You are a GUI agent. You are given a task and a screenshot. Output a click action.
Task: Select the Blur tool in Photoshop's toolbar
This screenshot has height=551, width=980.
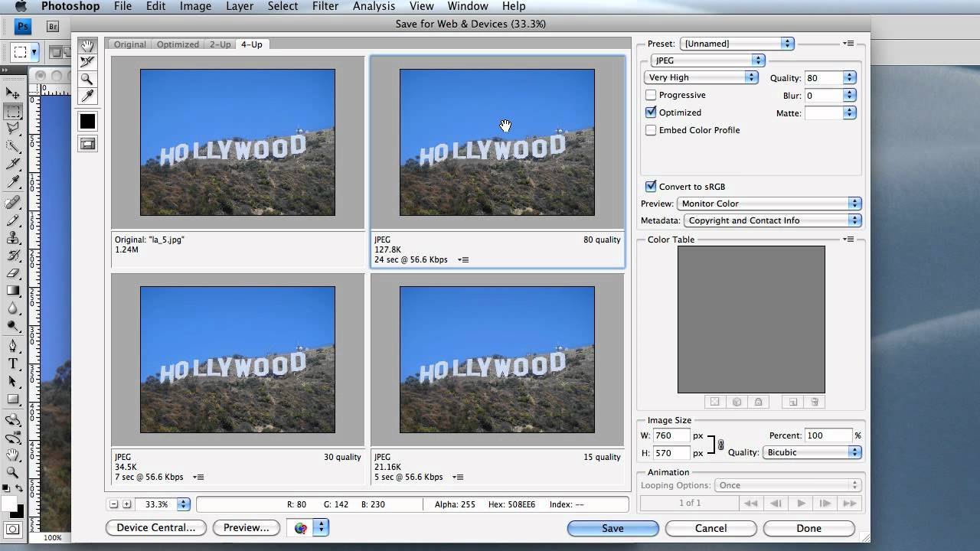pyautogui.click(x=13, y=308)
